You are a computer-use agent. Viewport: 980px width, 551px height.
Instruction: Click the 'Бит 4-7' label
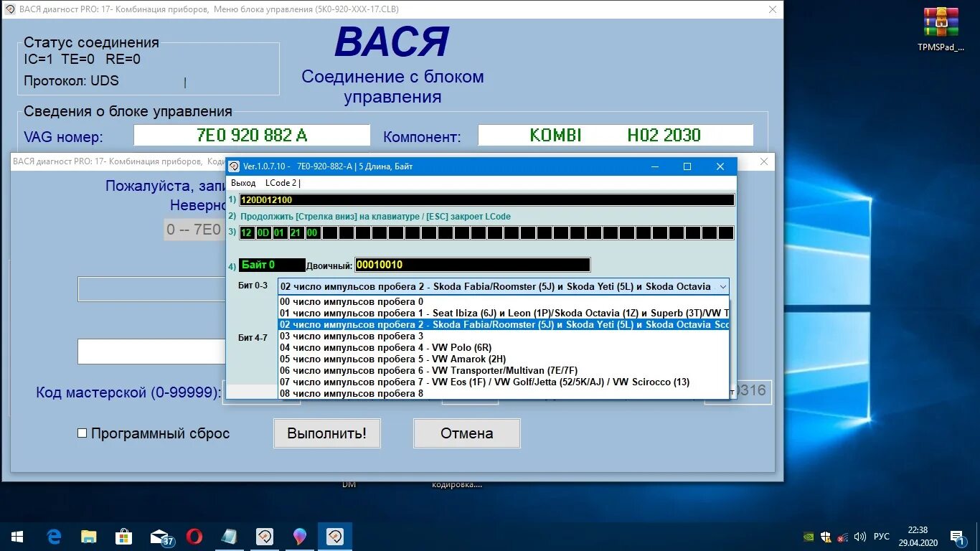[253, 337]
